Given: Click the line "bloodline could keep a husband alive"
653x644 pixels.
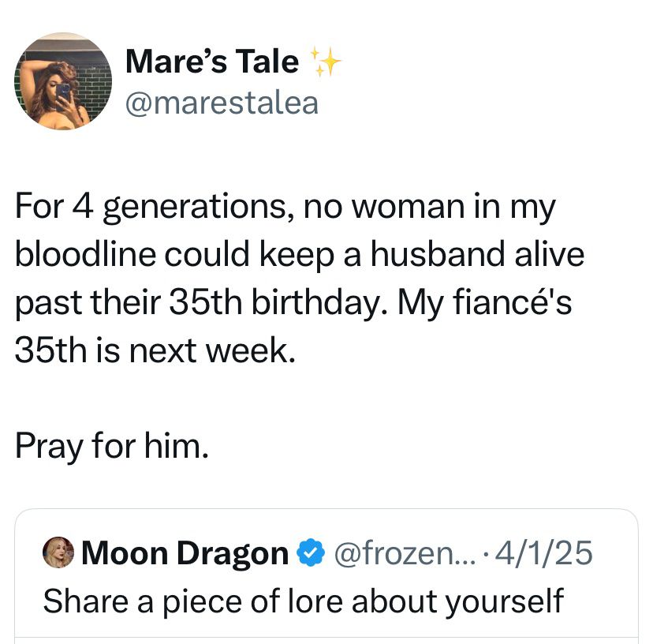Looking at the screenshot, I should tap(299, 255).
